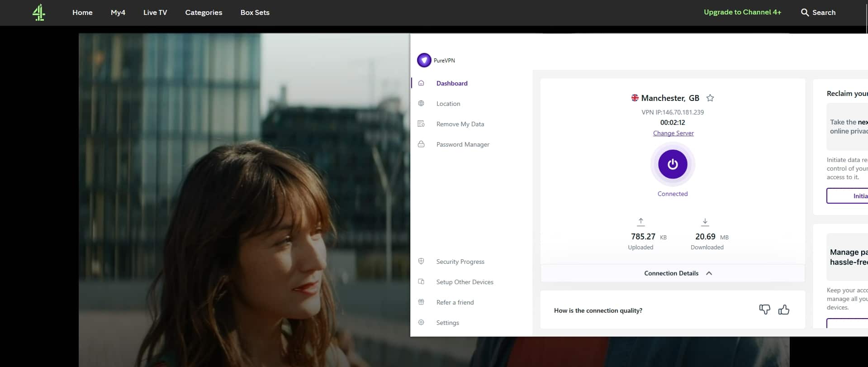The width and height of the screenshot is (868, 367).
Task: Rate connection quality thumbs up
Action: 784,310
